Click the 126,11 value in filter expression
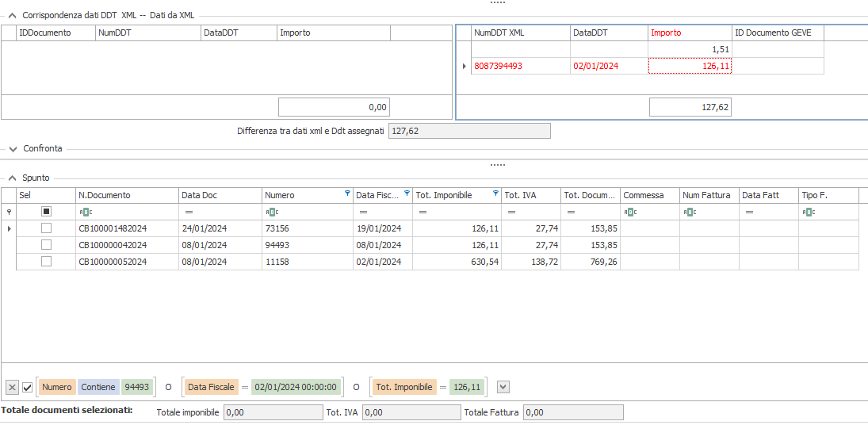 (x=467, y=388)
